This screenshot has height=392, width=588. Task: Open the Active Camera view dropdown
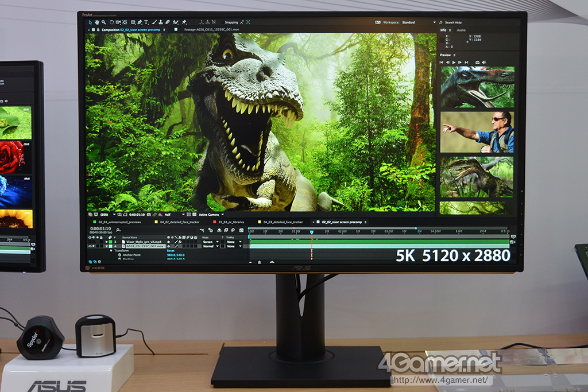click(x=211, y=215)
